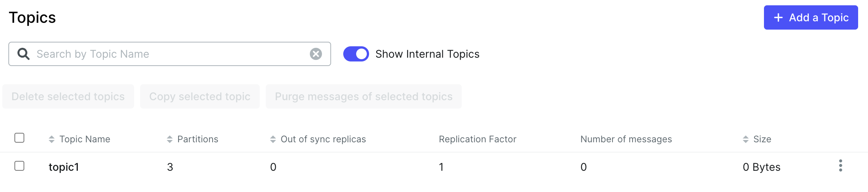Viewport: 868px width, 192px height.
Task: Click the plus icon in Add a Topic
Action: tap(778, 17)
